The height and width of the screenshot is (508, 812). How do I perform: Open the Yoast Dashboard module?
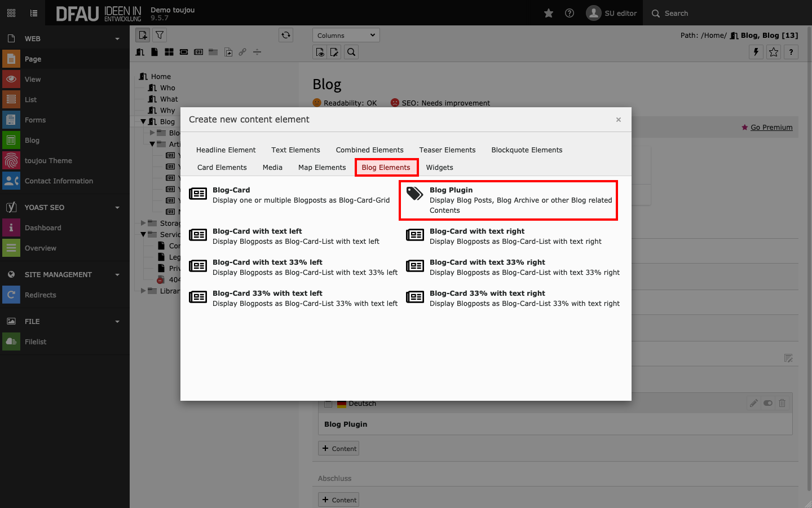coord(43,228)
